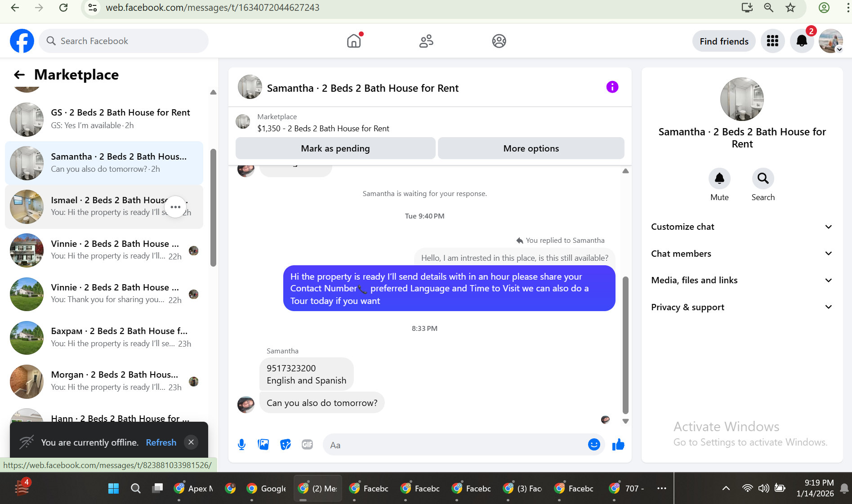Open the account profile picture menu
Viewport: 852px width, 504px height.
[830, 41]
